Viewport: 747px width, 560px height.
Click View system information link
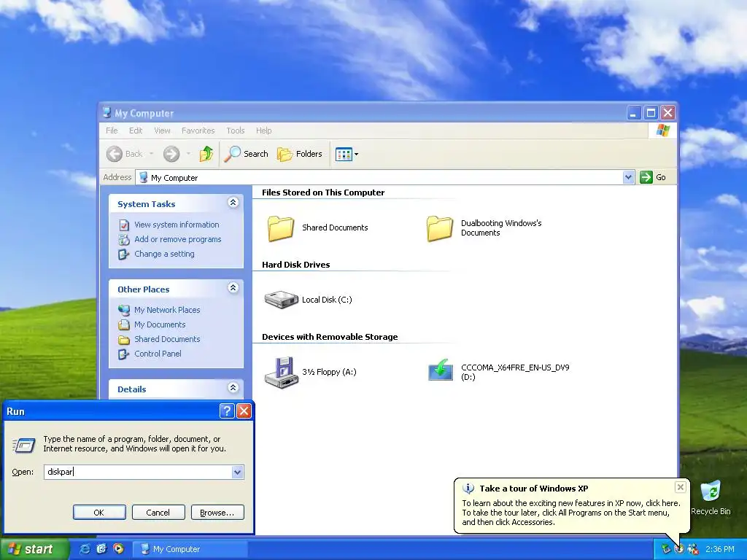click(177, 225)
